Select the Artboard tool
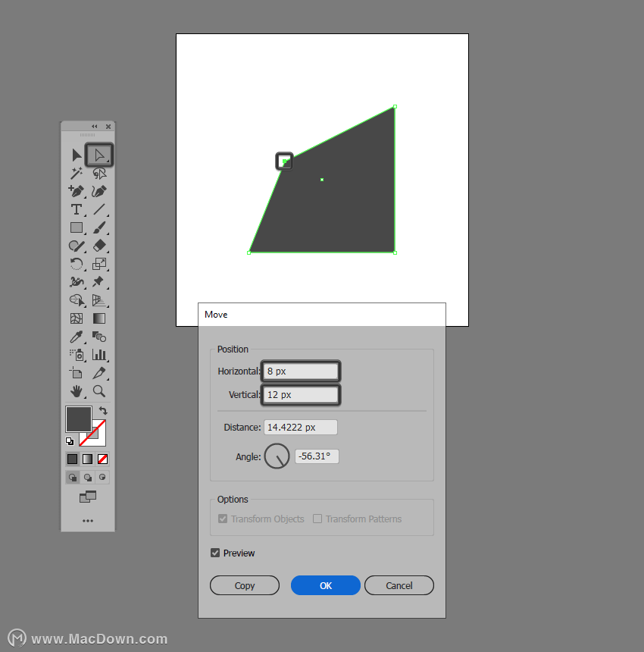The height and width of the screenshot is (652, 644). 76,373
